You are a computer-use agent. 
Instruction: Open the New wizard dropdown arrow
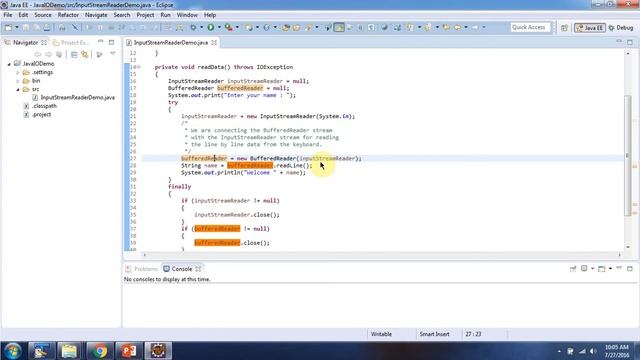click(x=17, y=27)
